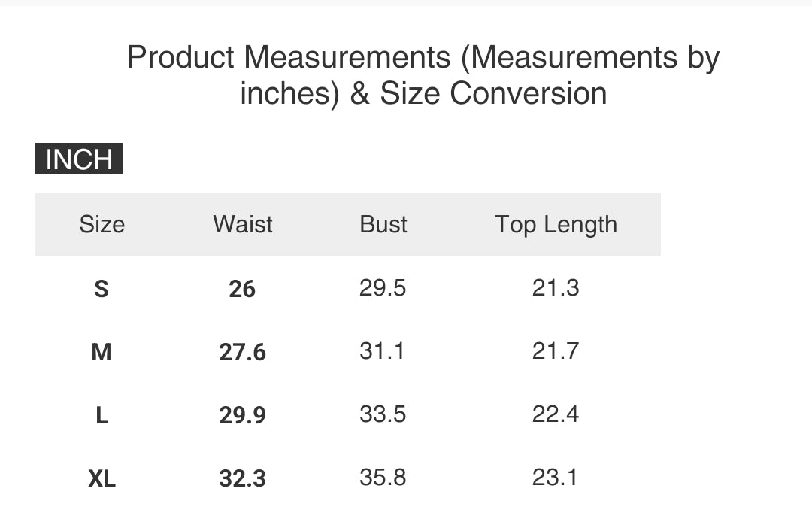Image resolution: width=812 pixels, height=528 pixels.
Task: Click bust value 35.8
Action: (383, 477)
